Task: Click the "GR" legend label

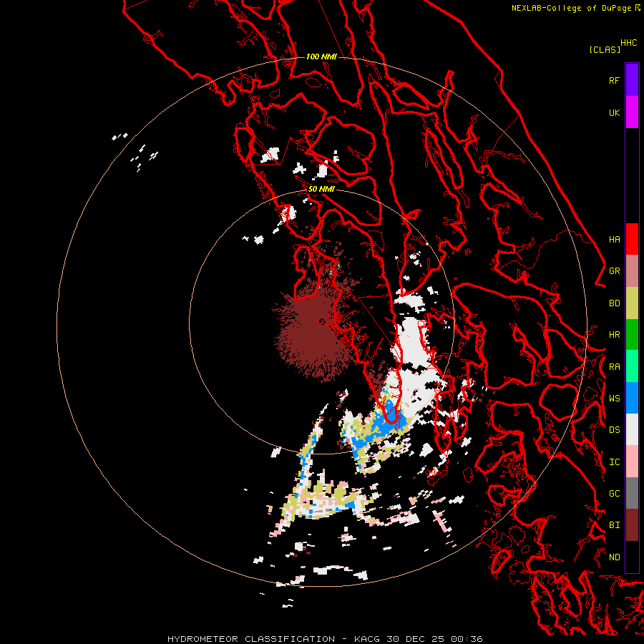Action: [614, 271]
